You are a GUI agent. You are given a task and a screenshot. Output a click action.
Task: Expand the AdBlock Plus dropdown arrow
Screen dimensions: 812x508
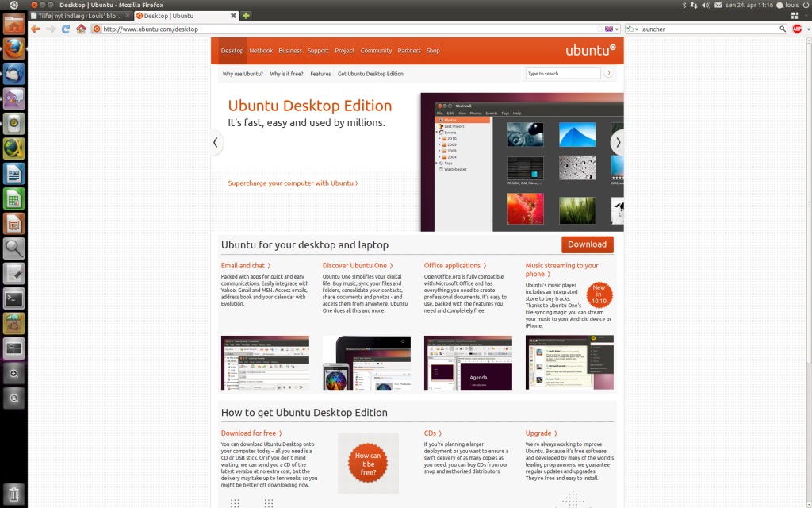point(808,29)
